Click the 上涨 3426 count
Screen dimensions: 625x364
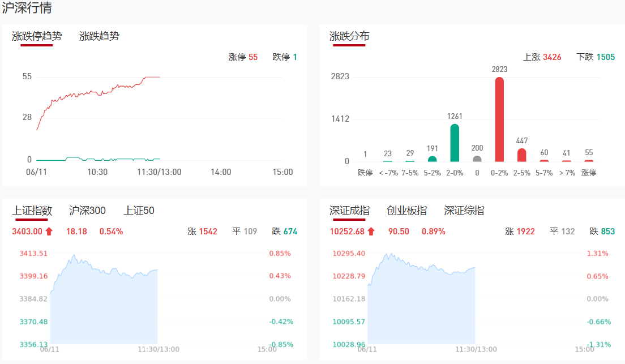(542, 57)
